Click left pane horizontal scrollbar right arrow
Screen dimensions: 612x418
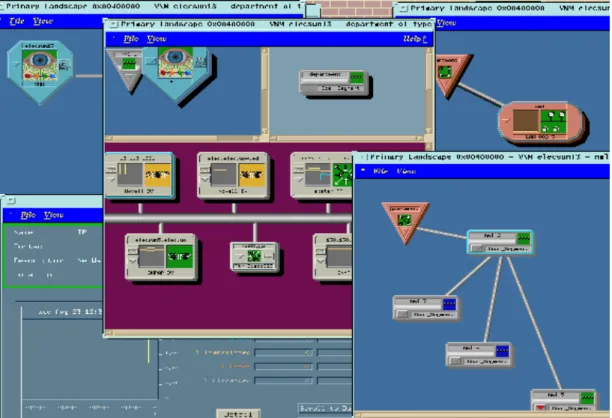(x=256, y=138)
